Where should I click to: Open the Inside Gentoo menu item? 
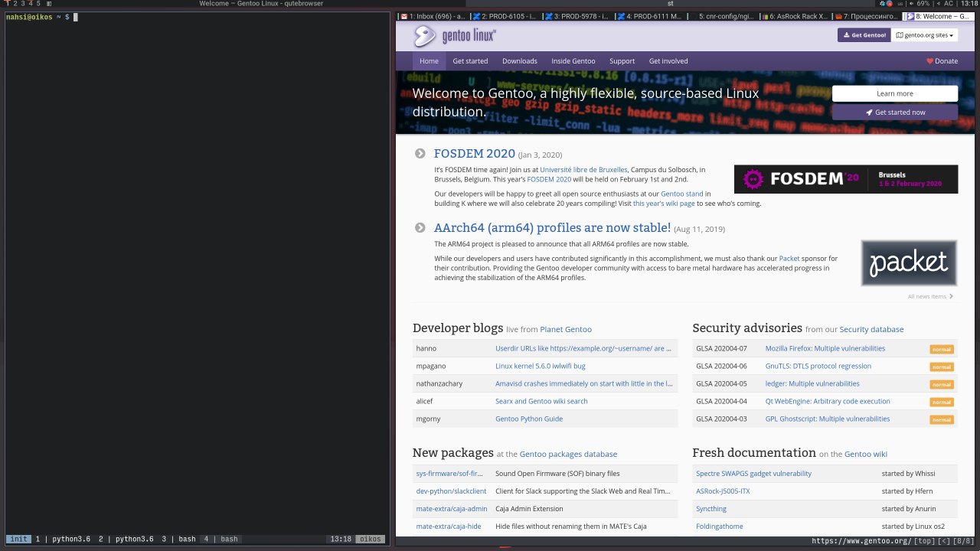[573, 61]
